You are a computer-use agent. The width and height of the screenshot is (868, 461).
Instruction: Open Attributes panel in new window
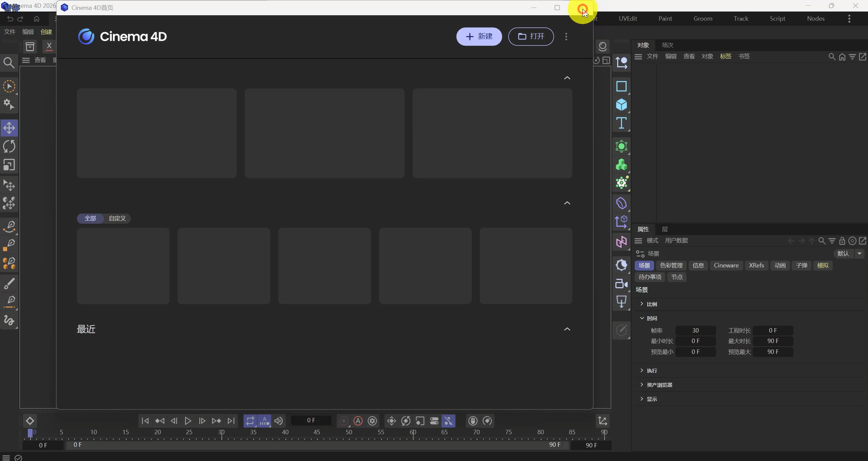coord(862,241)
